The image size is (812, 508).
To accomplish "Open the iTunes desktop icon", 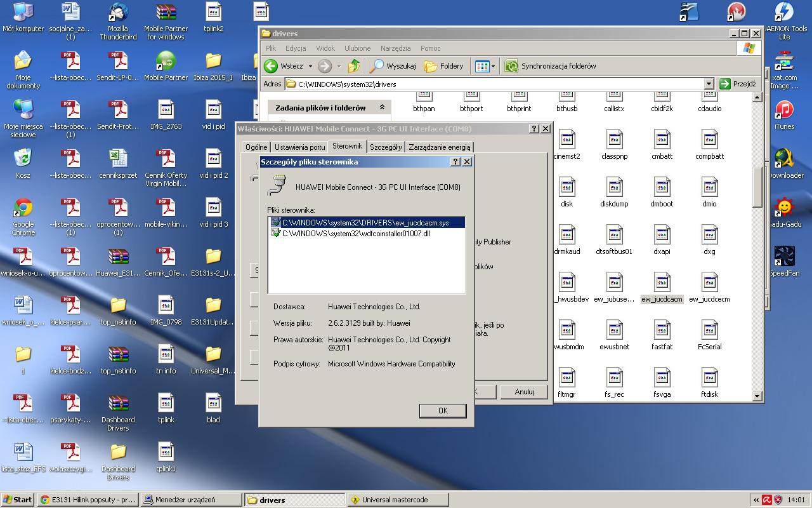I will pyautogui.click(x=784, y=110).
